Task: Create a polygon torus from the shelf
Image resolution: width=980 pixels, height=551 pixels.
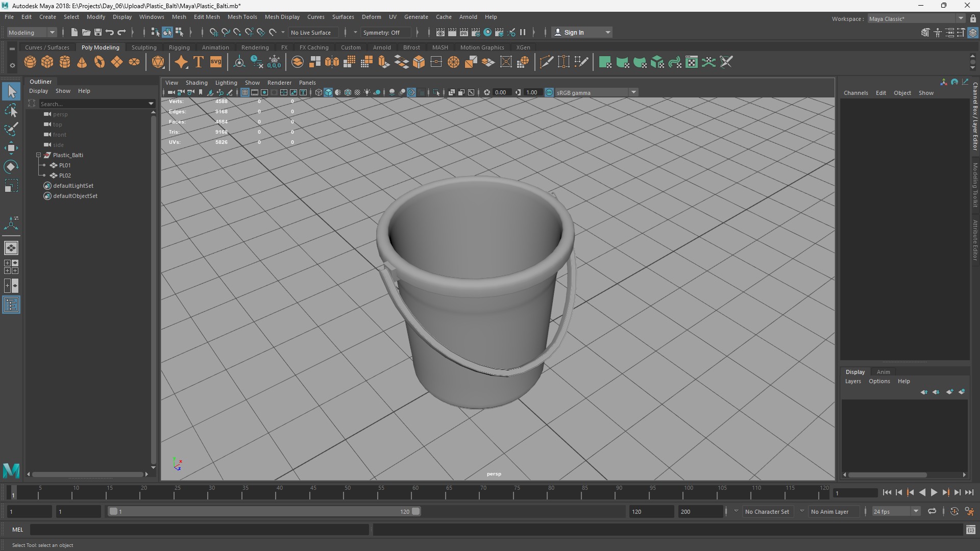Action: coord(100,62)
